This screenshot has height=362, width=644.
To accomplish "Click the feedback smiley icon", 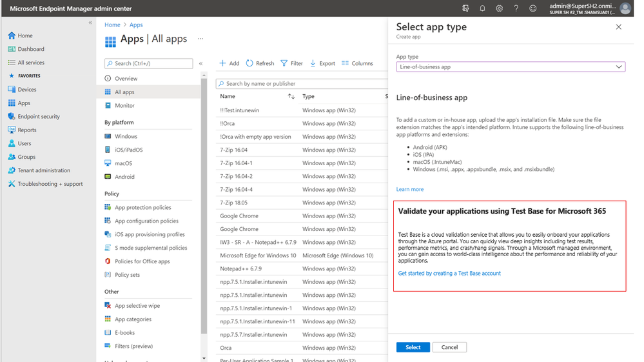I will pos(532,8).
